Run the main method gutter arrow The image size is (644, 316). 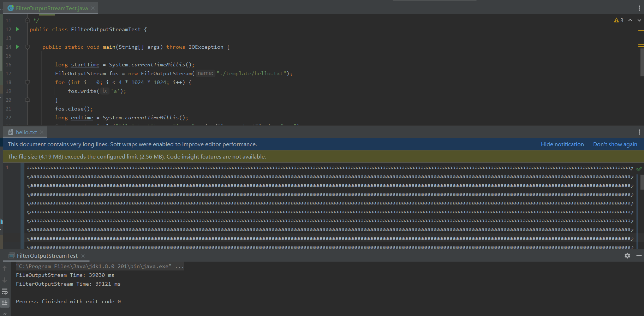click(18, 47)
